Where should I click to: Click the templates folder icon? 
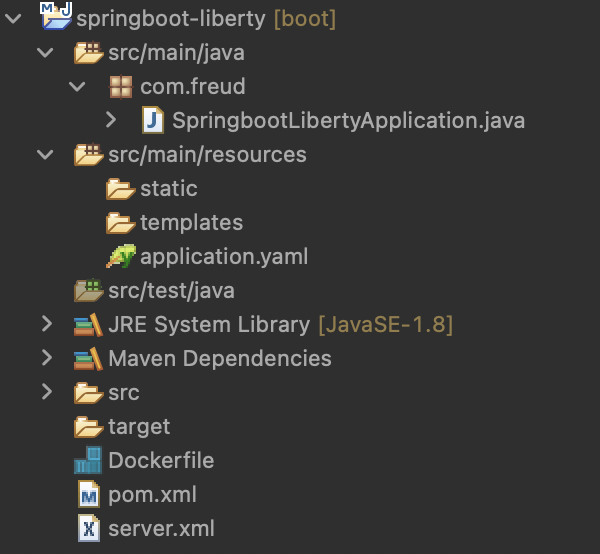[121, 223]
